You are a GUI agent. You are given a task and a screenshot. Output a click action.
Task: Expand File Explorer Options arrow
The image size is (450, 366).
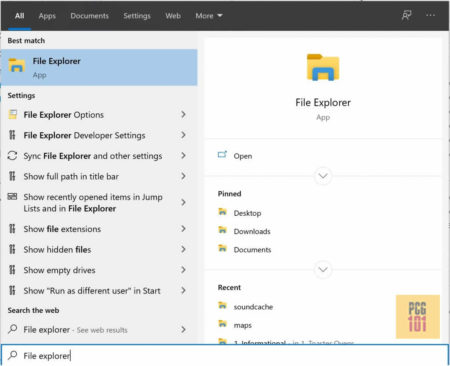(183, 115)
